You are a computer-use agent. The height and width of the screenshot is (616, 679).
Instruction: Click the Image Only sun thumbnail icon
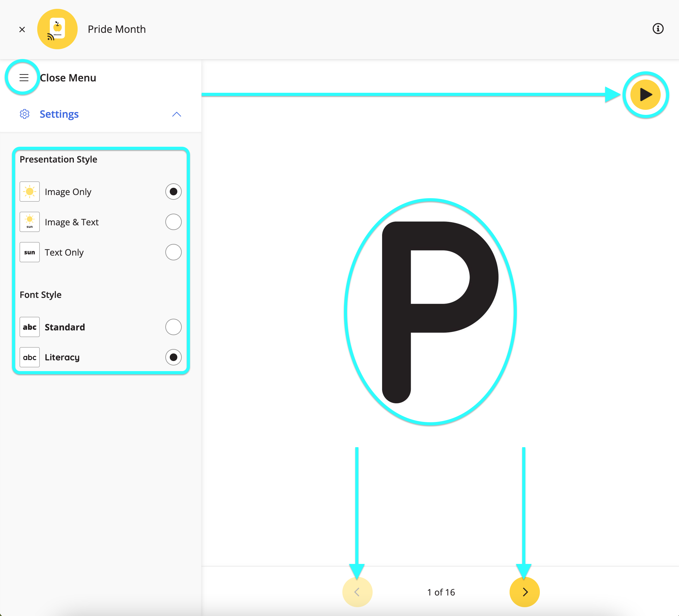coord(30,192)
